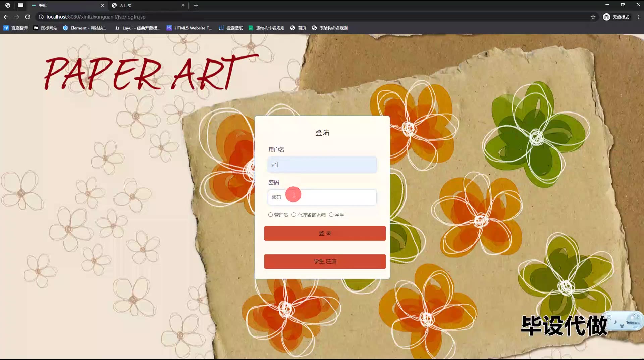The width and height of the screenshot is (644, 360).
Task: Close the 登陆 tab
Action: pos(102,5)
